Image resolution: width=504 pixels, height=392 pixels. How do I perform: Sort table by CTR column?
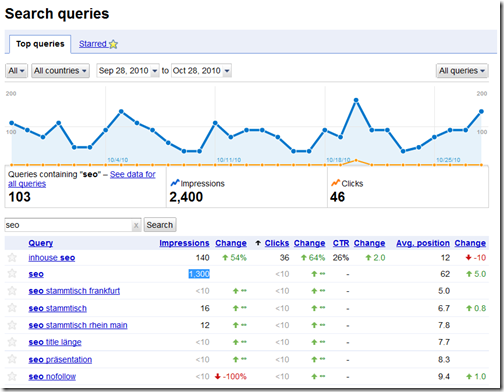click(x=341, y=243)
